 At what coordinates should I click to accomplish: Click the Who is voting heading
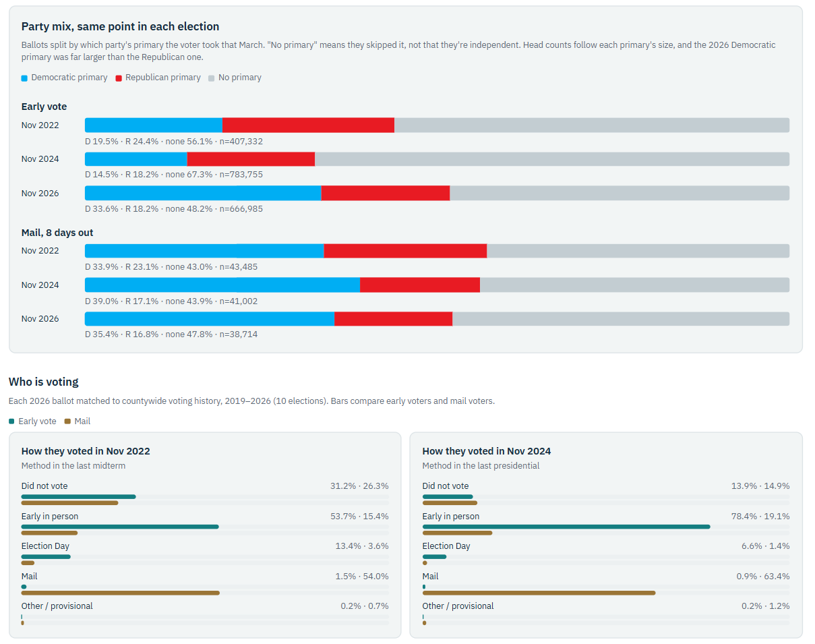coord(44,382)
